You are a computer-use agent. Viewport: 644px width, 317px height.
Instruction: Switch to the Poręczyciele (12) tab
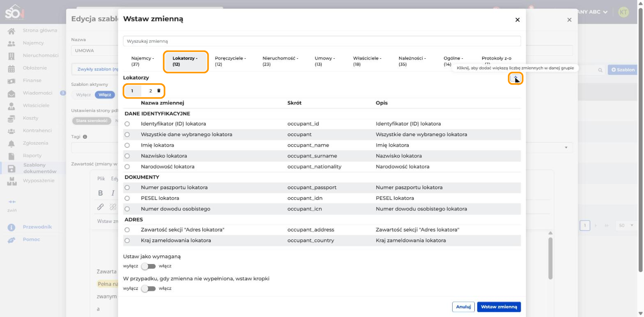coord(230,61)
